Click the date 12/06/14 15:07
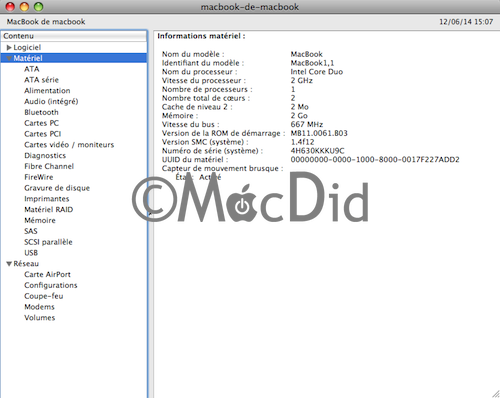 (466, 22)
